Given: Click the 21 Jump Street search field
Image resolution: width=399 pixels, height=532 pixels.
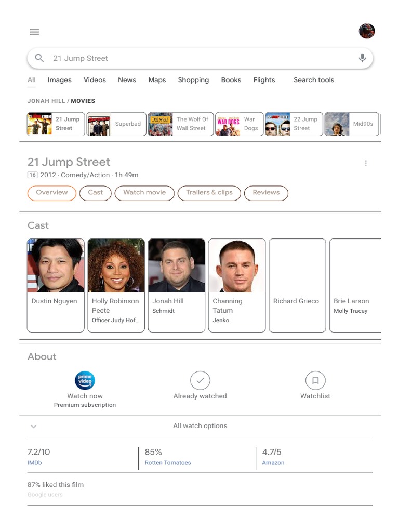Looking at the screenshot, I should pyautogui.click(x=200, y=58).
